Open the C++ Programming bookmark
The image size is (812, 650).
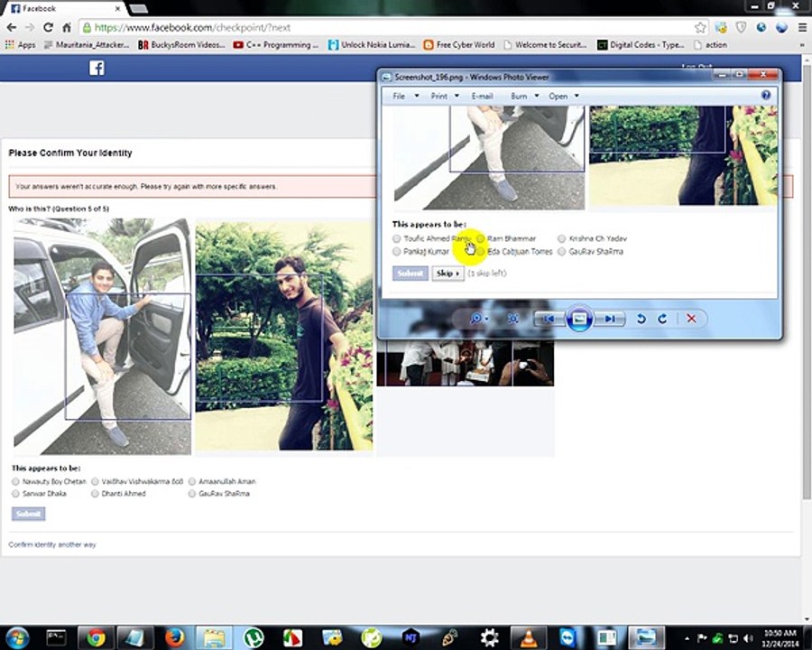tap(275, 45)
